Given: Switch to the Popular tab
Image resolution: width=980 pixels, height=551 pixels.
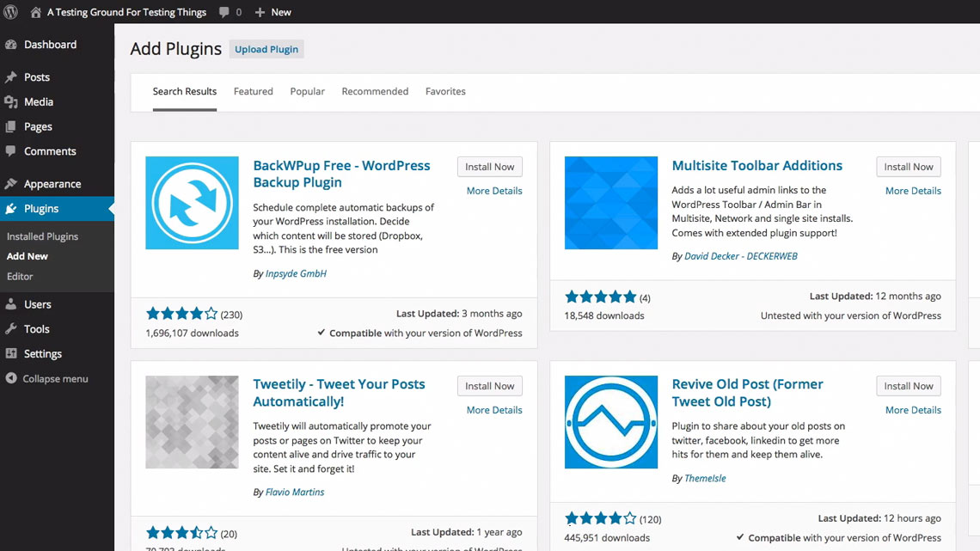Looking at the screenshot, I should point(308,91).
